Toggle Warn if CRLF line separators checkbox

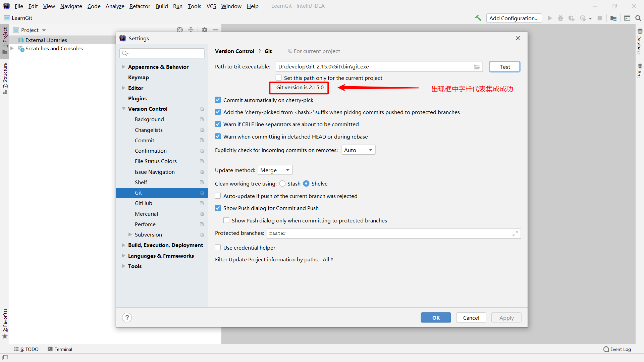(x=218, y=124)
